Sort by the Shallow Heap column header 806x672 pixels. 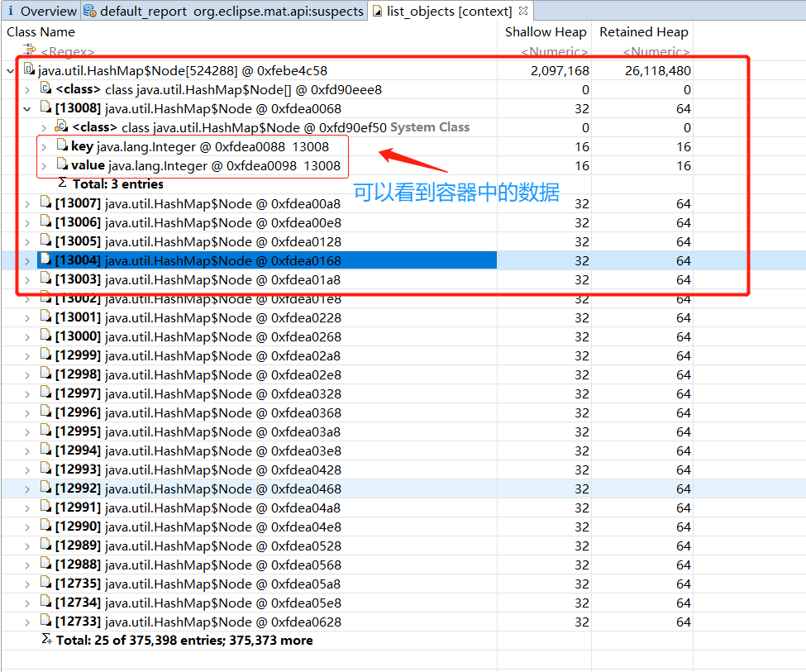[546, 32]
